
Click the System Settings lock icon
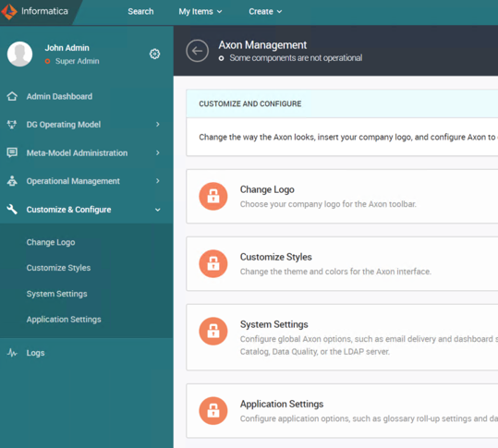pyautogui.click(x=213, y=332)
